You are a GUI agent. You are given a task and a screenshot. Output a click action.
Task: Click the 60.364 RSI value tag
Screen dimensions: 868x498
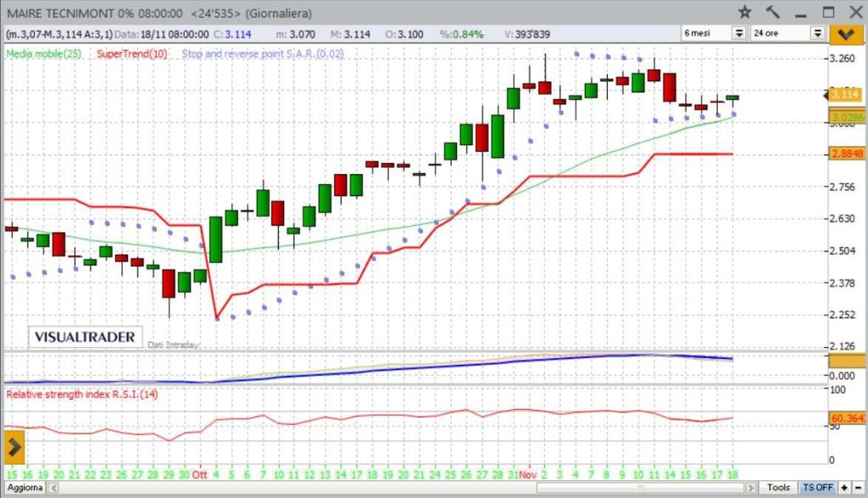(847, 418)
